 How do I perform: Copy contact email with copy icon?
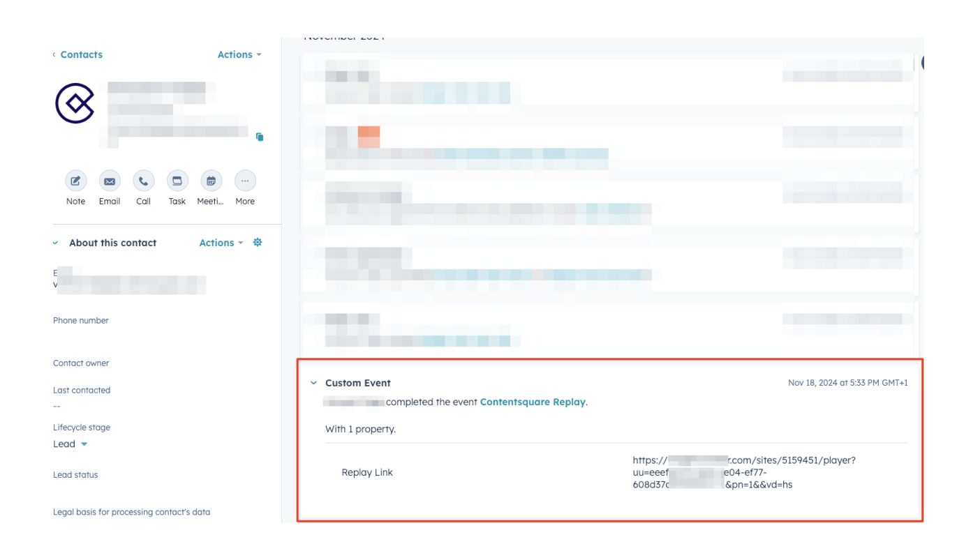coord(260,137)
